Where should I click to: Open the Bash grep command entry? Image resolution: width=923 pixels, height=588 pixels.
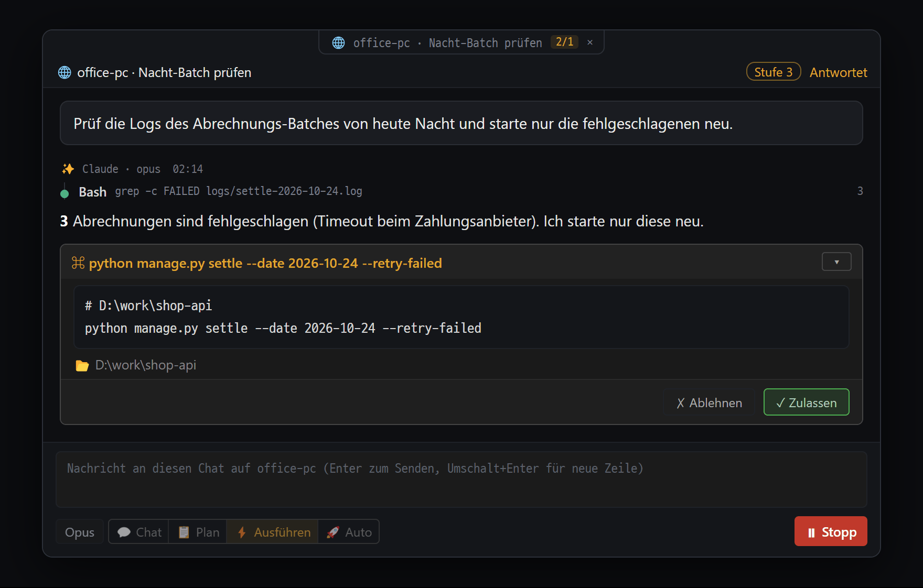(x=461, y=191)
